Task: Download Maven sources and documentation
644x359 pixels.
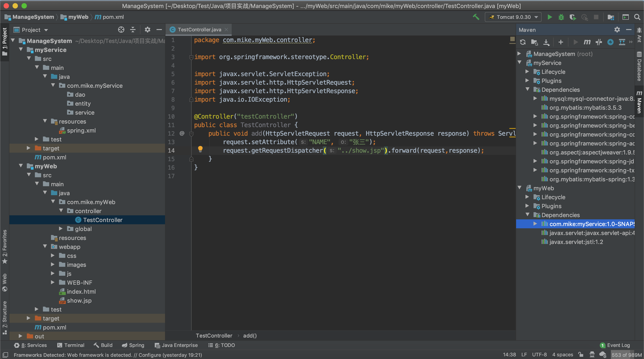Action: pyautogui.click(x=547, y=42)
